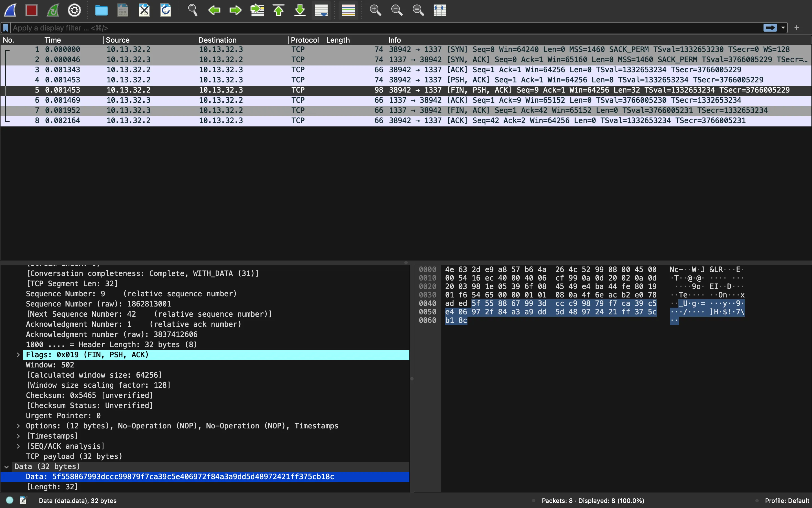The width and height of the screenshot is (812, 508).
Task: Click hex offset 0040 row bytes
Action: [551, 303]
